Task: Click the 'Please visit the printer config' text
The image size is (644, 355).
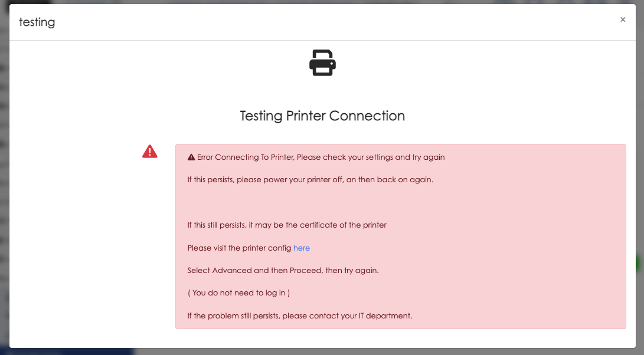Action: click(240, 248)
